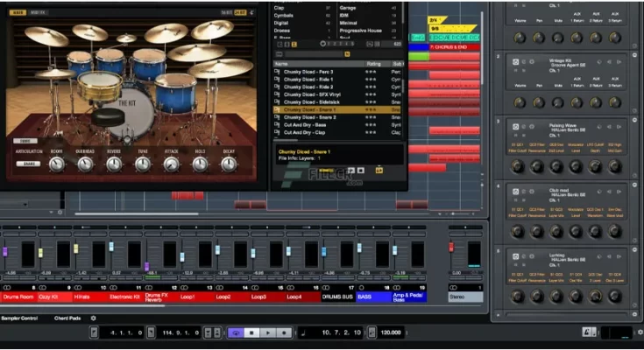644x350 pixels.
Task: Click the Attack knob in the drum panel
Action: click(172, 164)
